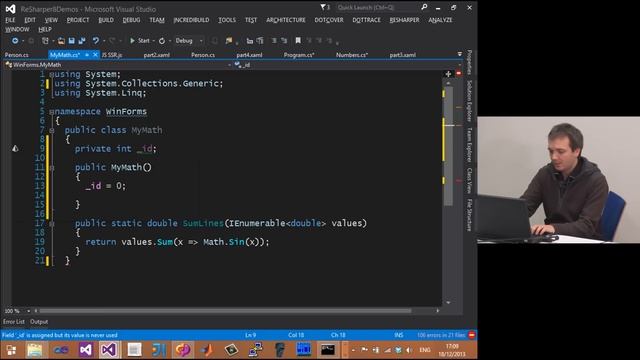Click the Navigate Backward toolbar icon

tap(15, 41)
